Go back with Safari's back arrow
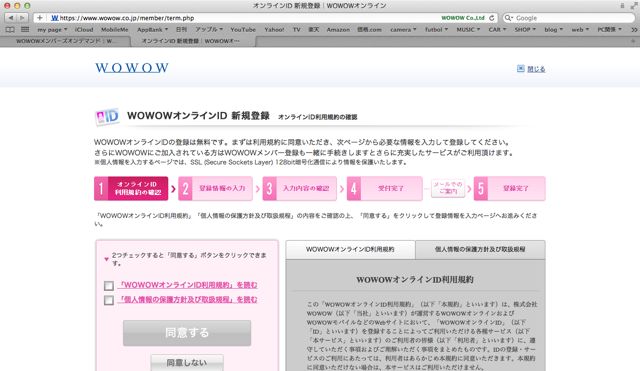The image size is (640, 371). tap(11, 18)
